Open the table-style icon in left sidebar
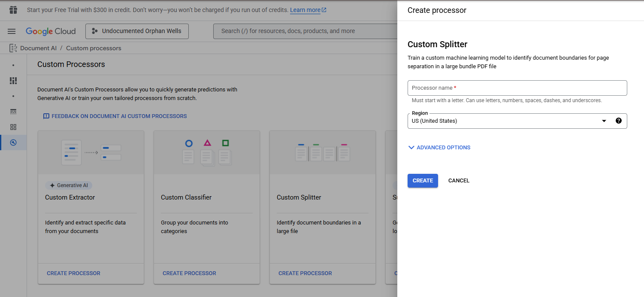Screen dimensions: 644x297 coord(13,112)
